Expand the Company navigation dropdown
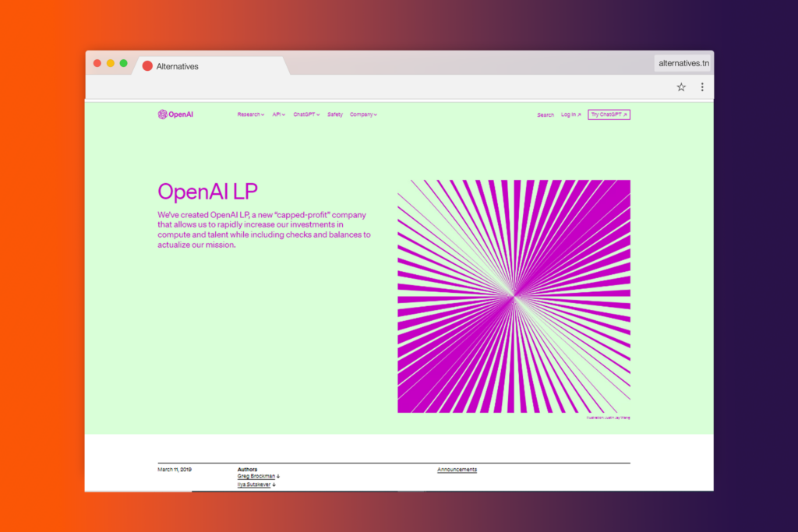 363,115
